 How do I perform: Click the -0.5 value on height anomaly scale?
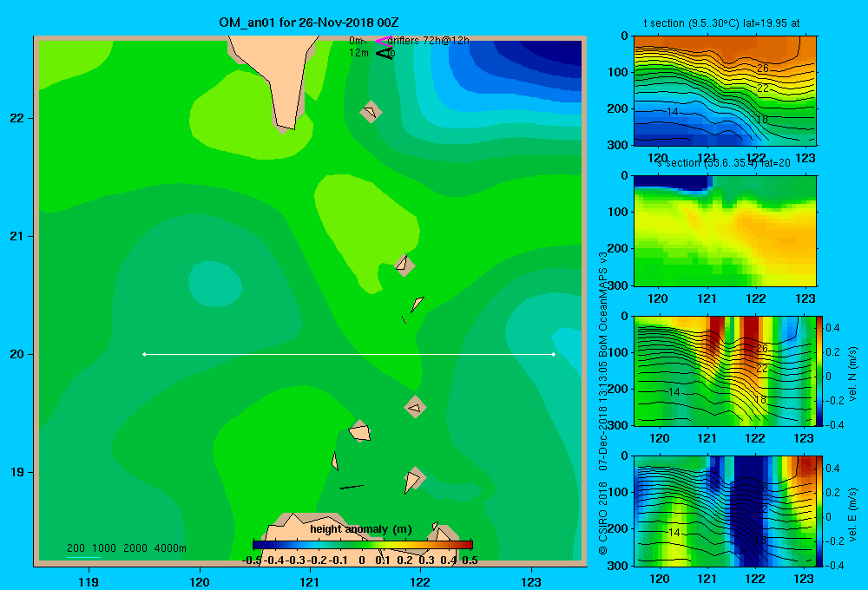coord(252,560)
